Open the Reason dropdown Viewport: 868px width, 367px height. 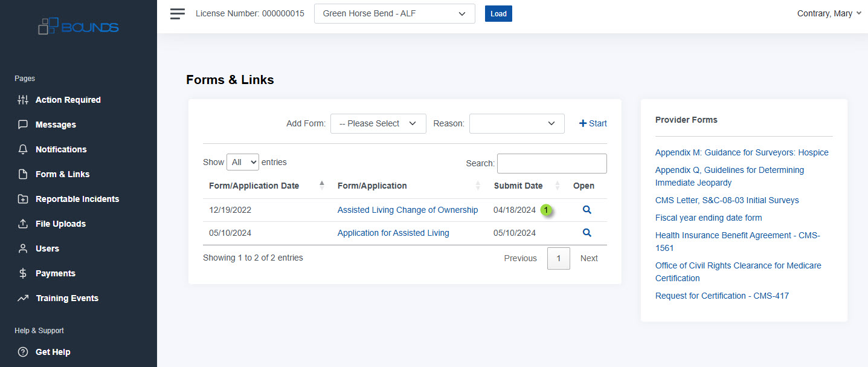(516, 123)
